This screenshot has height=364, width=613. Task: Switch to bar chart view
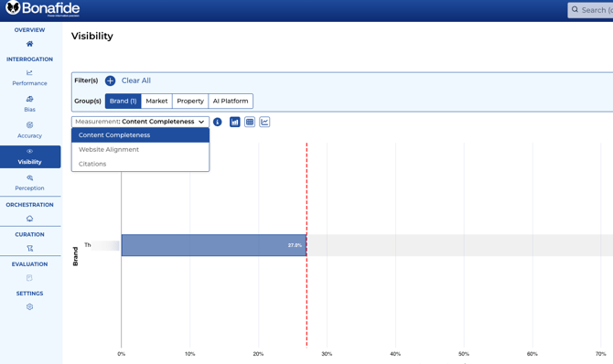[234, 122]
